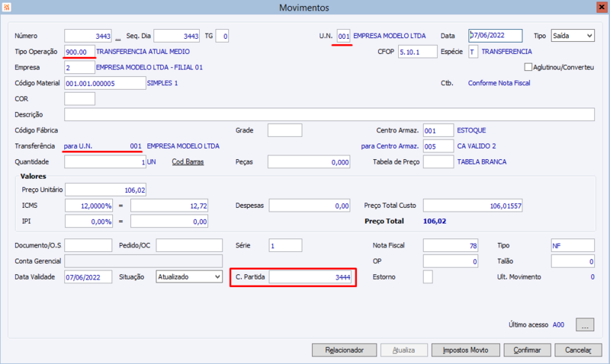Focus the Peças field
The height and width of the screenshot is (364, 610).
[x=309, y=162]
